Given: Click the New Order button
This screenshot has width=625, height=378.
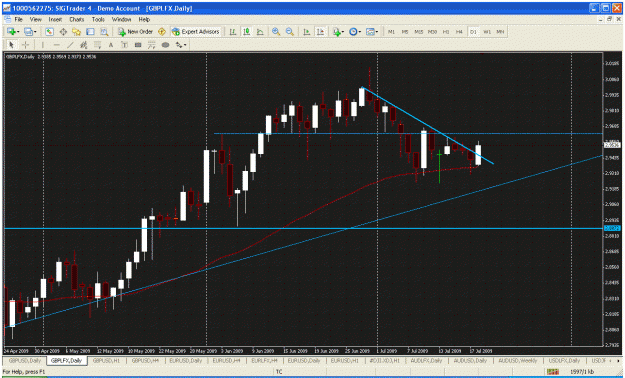Looking at the screenshot, I should [135, 32].
